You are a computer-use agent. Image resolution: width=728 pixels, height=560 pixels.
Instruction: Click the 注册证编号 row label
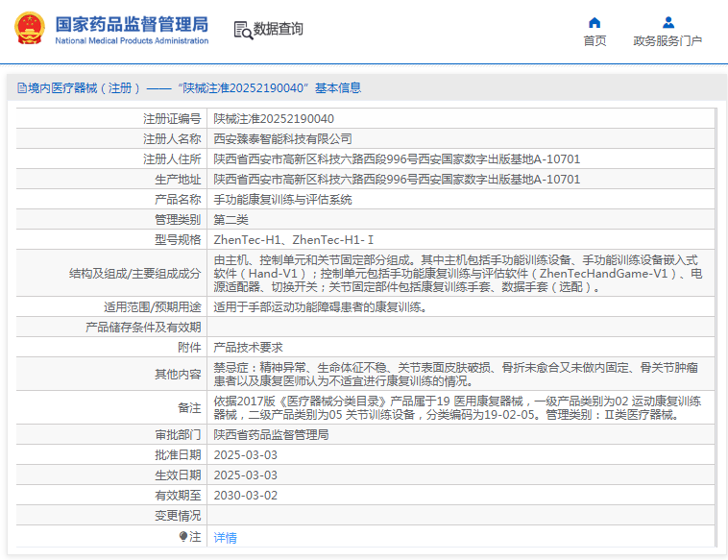pyautogui.click(x=172, y=119)
